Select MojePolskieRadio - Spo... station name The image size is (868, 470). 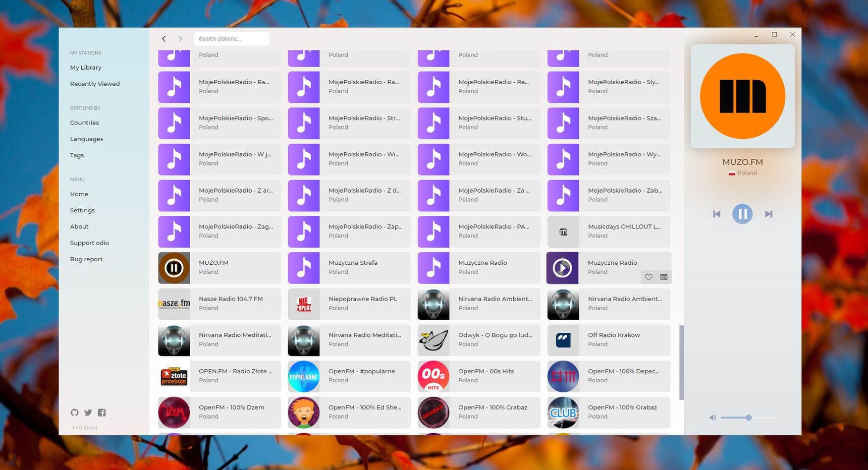(236, 118)
